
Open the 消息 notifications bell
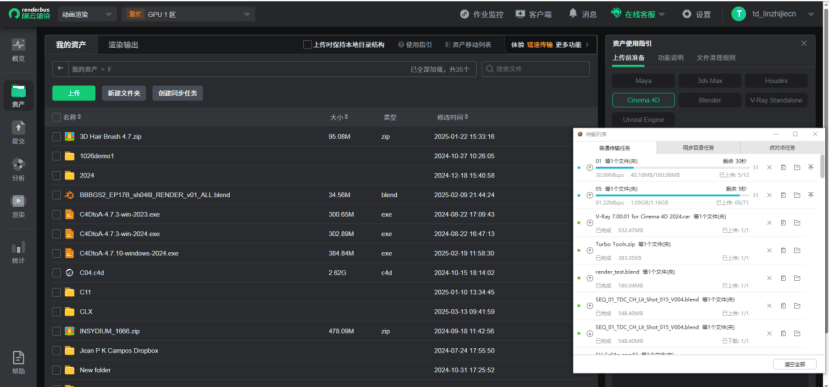pos(582,14)
